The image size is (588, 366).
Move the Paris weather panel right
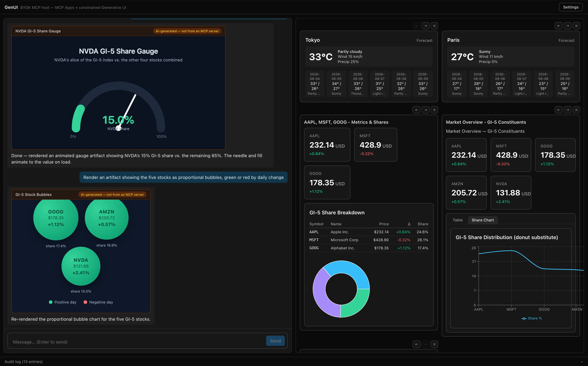[x=568, y=26]
